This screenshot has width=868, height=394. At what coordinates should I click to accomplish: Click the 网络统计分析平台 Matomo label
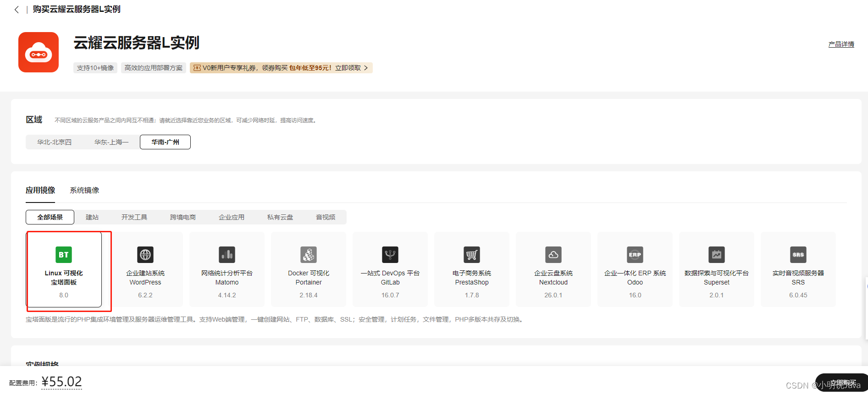pos(227,278)
